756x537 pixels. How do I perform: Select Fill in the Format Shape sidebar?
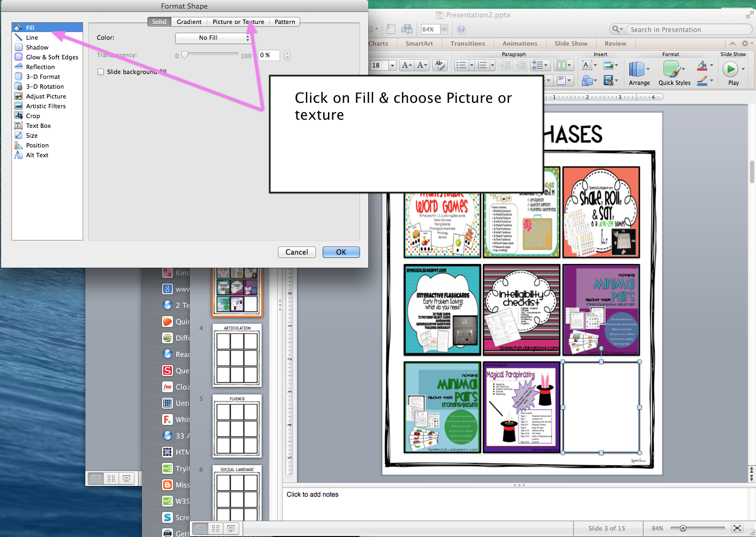(x=47, y=28)
